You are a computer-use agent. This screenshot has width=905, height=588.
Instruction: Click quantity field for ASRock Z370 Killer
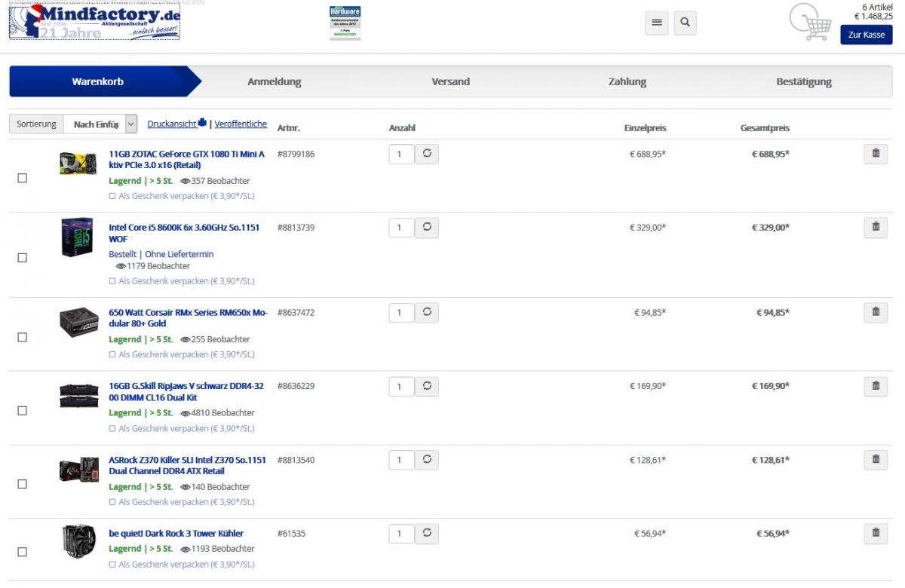(401, 459)
